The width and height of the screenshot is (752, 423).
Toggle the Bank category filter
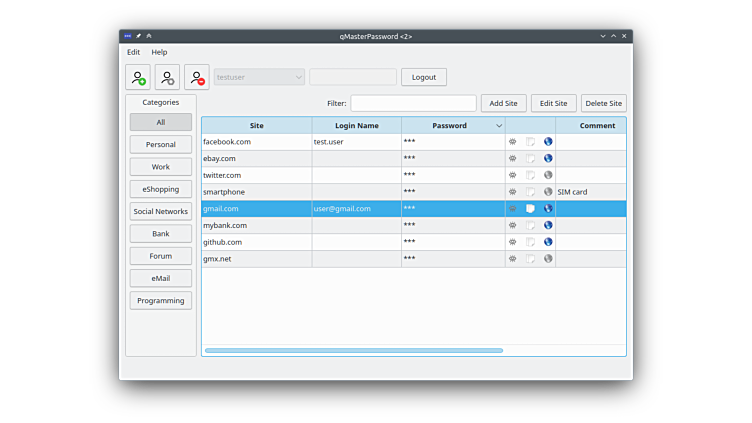tap(161, 234)
